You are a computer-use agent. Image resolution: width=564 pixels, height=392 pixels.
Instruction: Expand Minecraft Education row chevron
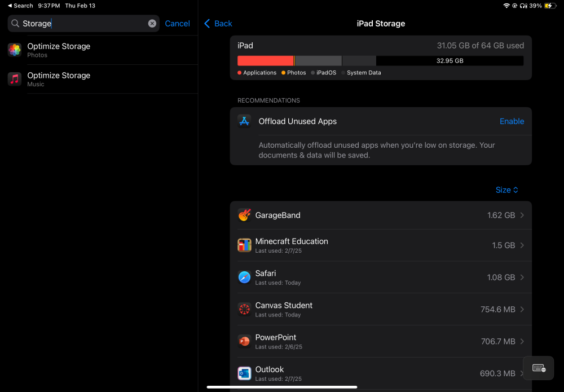pyautogui.click(x=522, y=245)
